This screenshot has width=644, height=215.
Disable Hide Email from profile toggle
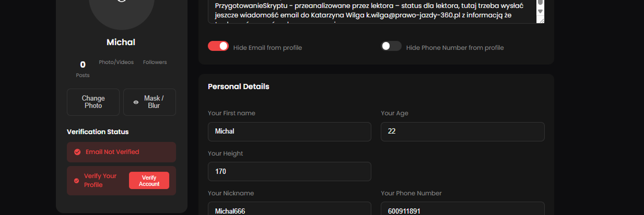point(218,46)
